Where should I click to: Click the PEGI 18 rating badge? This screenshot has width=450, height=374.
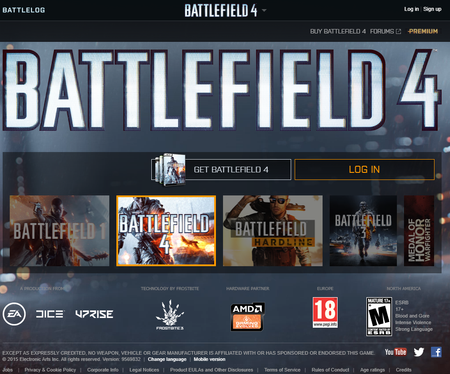[x=325, y=313]
